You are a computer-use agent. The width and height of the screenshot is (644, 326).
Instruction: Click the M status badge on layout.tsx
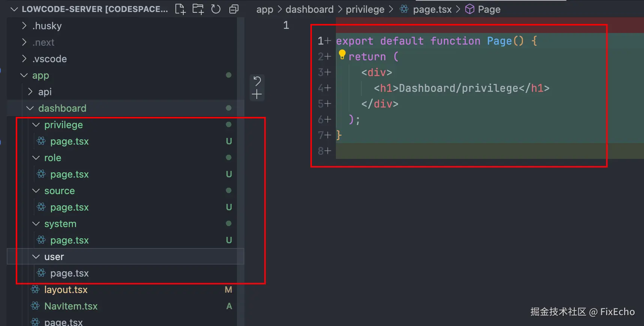point(228,290)
